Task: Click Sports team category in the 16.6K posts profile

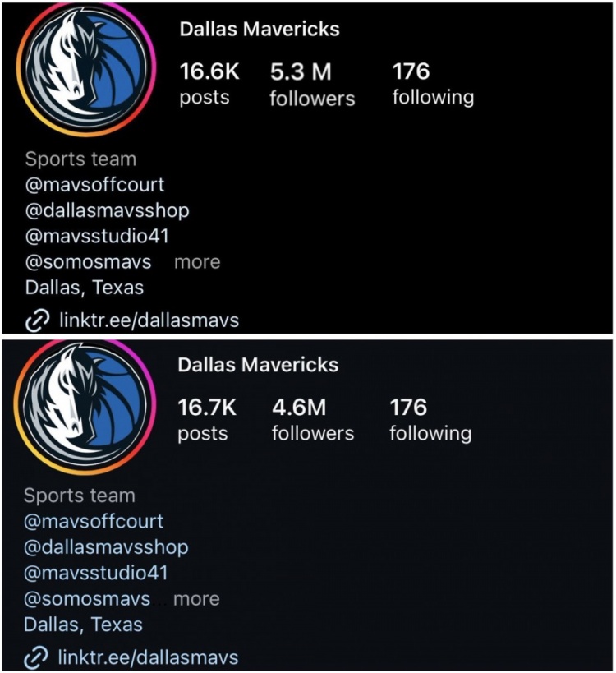Action: click(x=80, y=159)
